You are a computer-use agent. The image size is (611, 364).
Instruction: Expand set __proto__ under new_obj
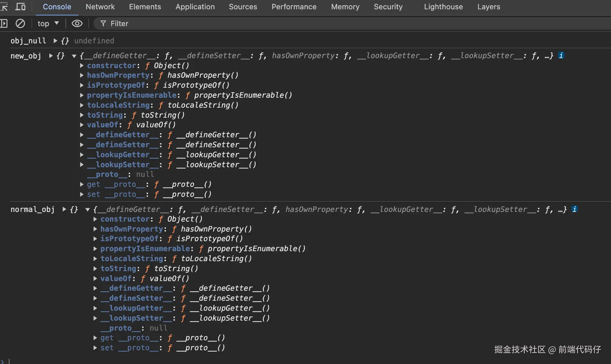pyautogui.click(x=82, y=194)
